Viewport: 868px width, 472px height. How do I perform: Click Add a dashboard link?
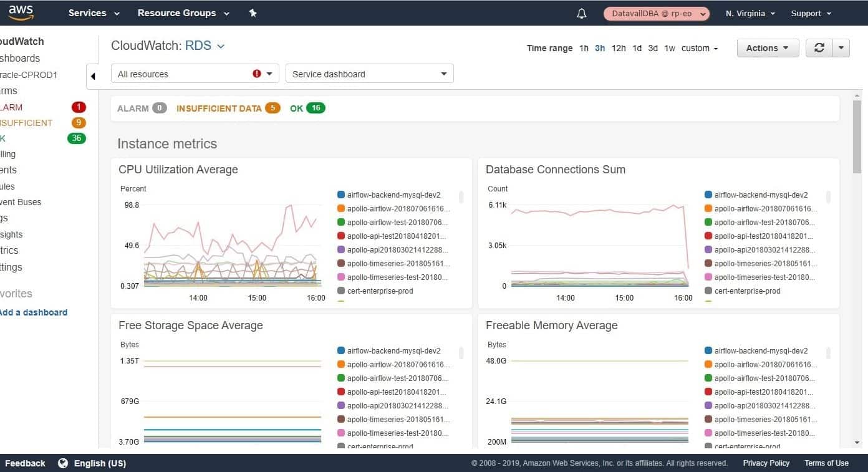[x=33, y=312]
